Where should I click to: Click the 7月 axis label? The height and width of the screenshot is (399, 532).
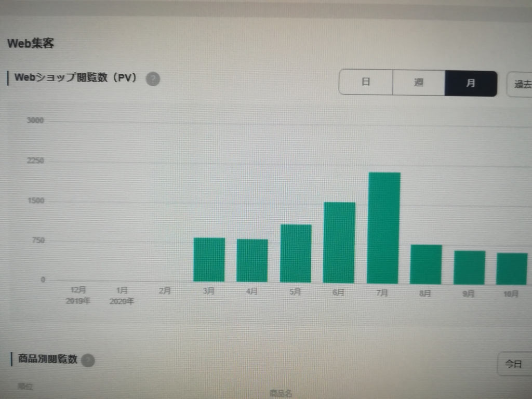pos(382,293)
